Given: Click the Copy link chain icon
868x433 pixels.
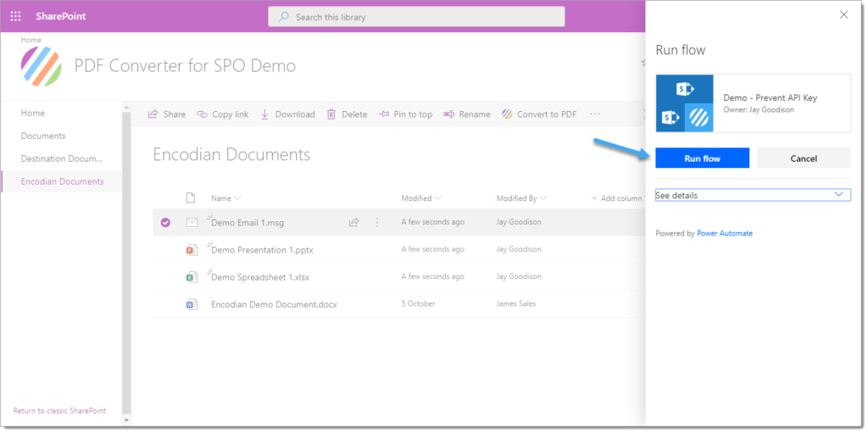Looking at the screenshot, I should coord(202,114).
